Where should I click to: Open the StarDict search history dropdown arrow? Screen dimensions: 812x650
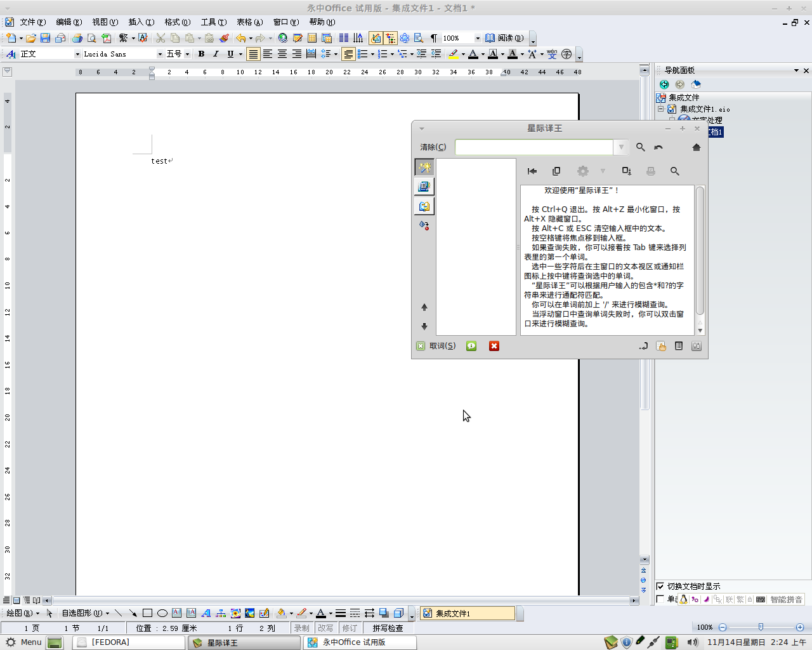[x=621, y=147]
